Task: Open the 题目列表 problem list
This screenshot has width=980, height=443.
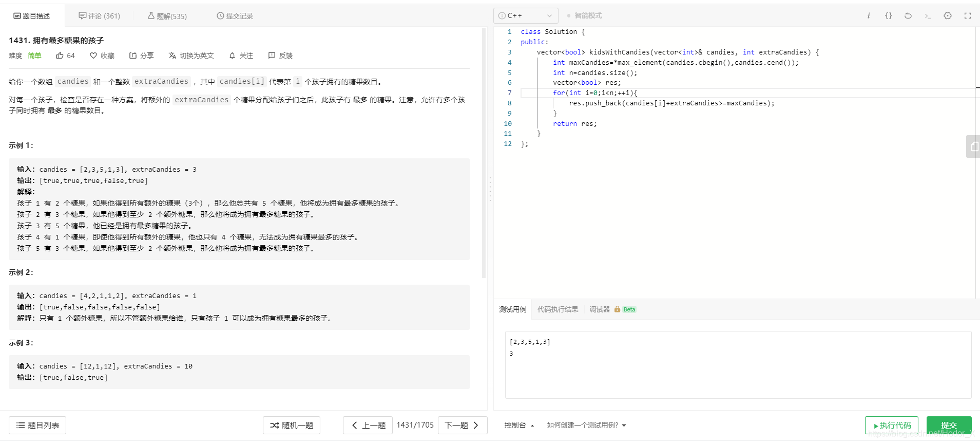Action: pyautogui.click(x=37, y=425)
